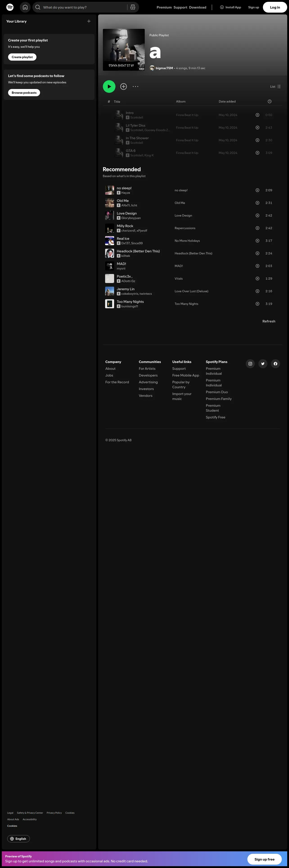Open Spotify Twitter icon
The height and width of the screenshot is (868, 289).
click(x=263, y=363)
